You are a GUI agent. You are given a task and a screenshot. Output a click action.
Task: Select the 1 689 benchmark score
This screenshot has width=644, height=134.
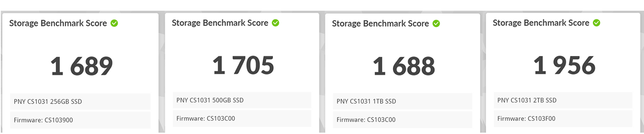(x=82, y=66)
